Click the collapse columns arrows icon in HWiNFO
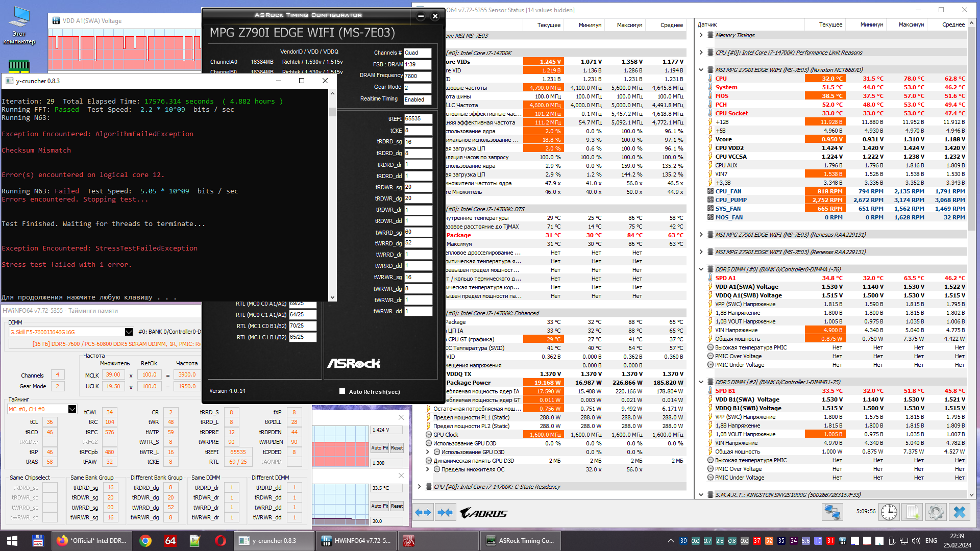The image size is (980, 551). click(x=445, y=512)
